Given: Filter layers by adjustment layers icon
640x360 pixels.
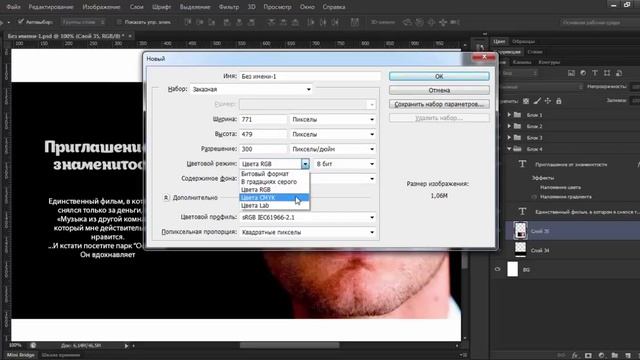Looking at the screenshot, I should [583, 73].
